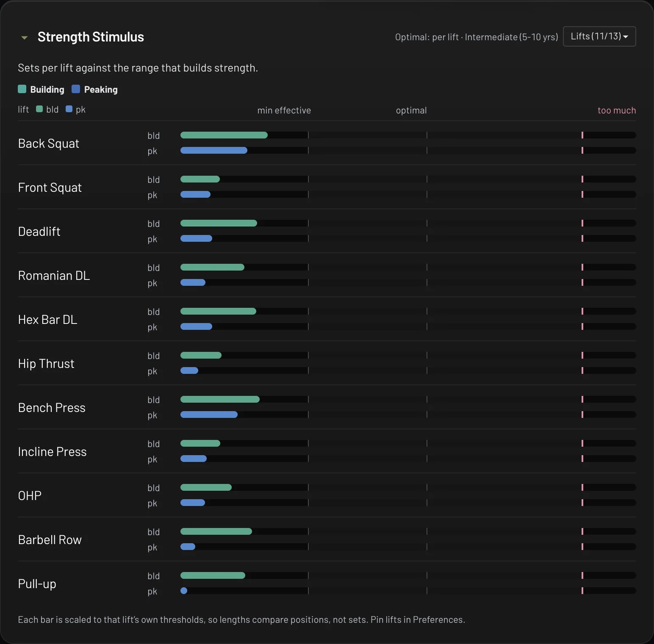
Task: Click the Barbell Row building bar
Action: click(216, 531)
